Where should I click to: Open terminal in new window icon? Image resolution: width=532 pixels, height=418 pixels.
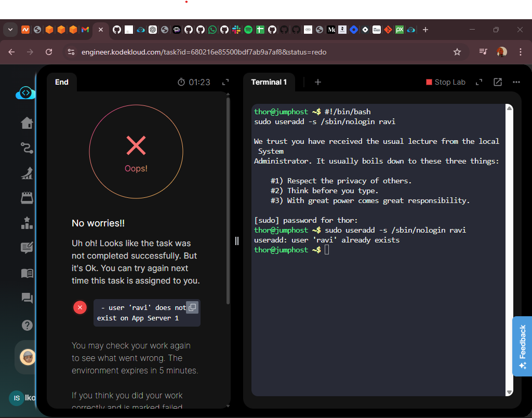(497, 82)
